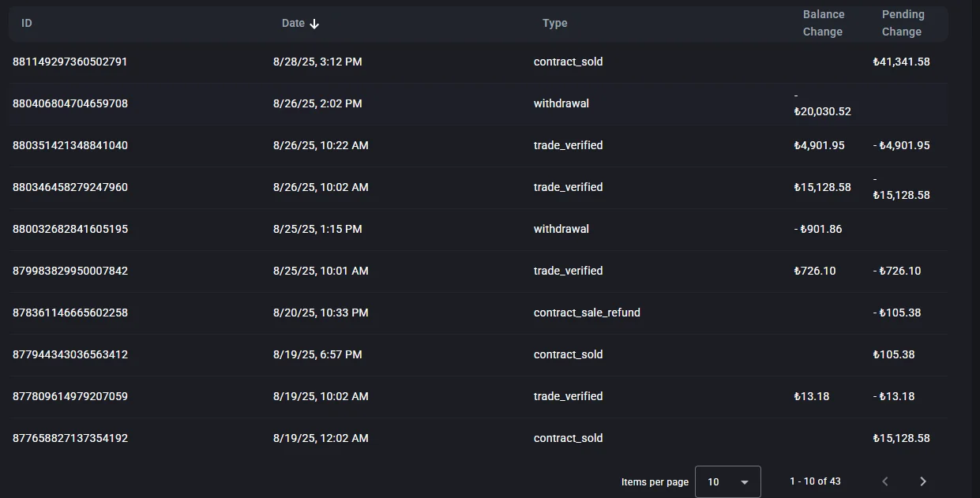Sort by Type column header
This screenshot has height=498, width=980.
pos(554,24)
